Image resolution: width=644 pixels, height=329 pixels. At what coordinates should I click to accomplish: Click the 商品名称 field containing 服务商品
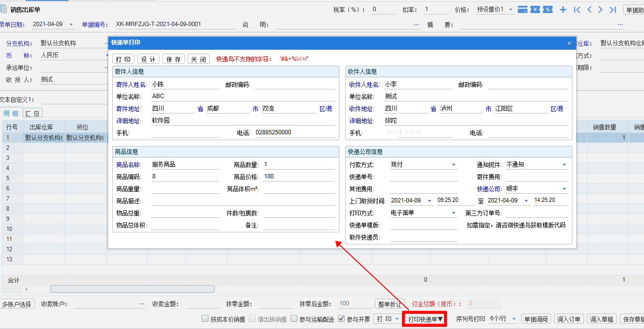pos(185,165)
